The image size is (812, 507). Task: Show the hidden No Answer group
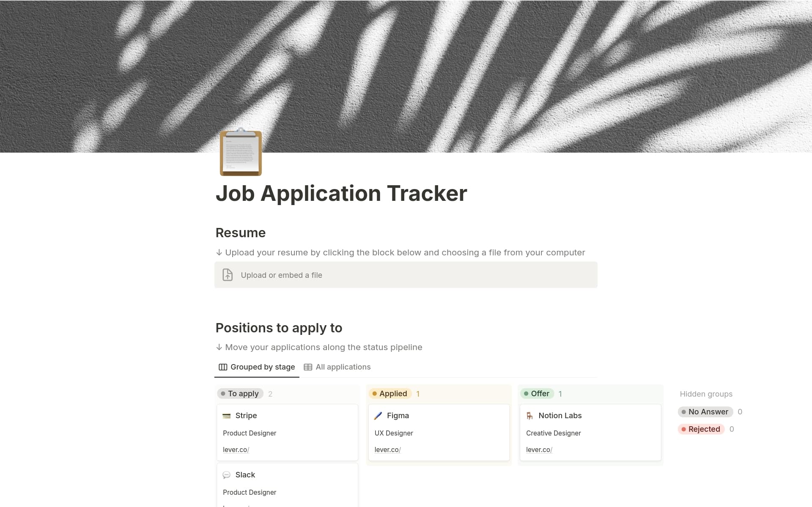(706, 411)
